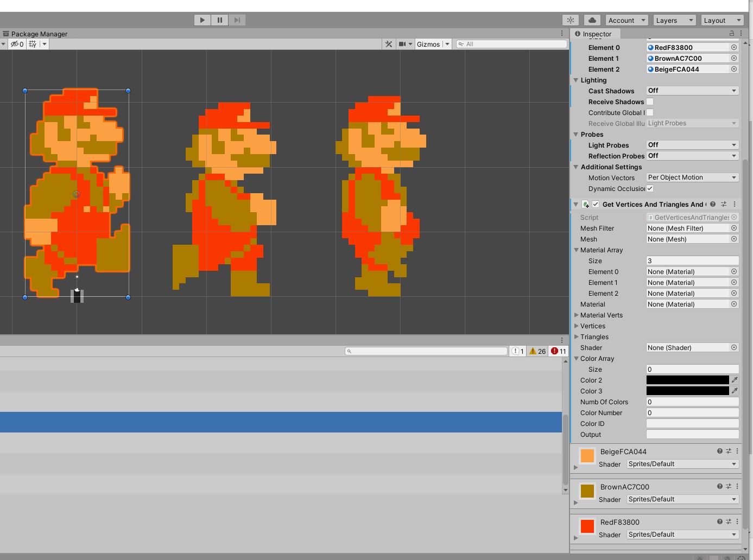
Task: Expand the Vertices foldout
Action: (x=577, y=326)
